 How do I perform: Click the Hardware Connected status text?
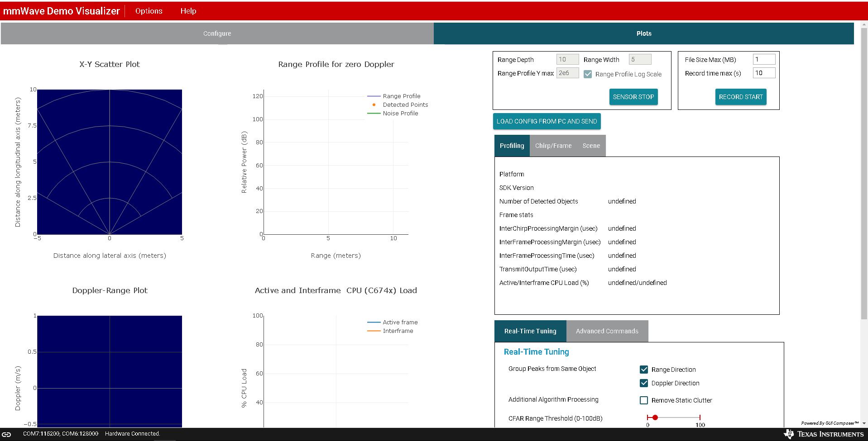(133, 433)
